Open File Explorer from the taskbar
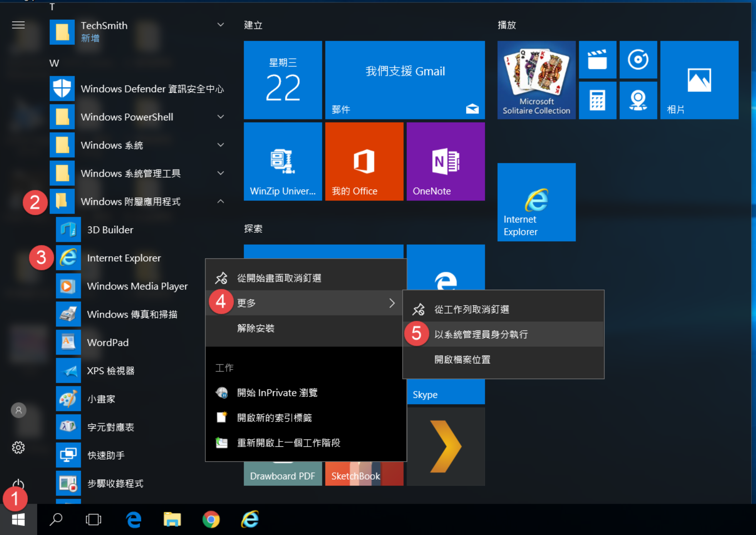Image resolution: width=756 pixels, height=535 pixels. (172, 520)
